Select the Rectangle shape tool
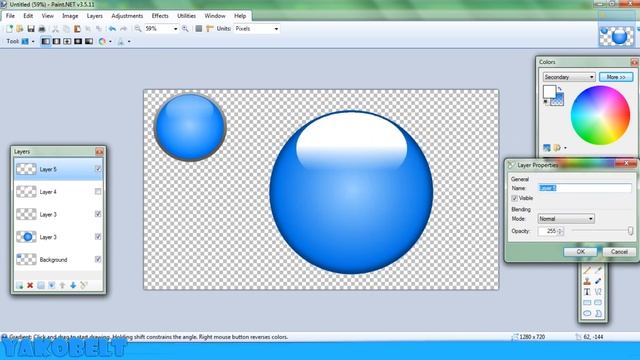The width and height of the screenshot is (640, 360). 587,302
